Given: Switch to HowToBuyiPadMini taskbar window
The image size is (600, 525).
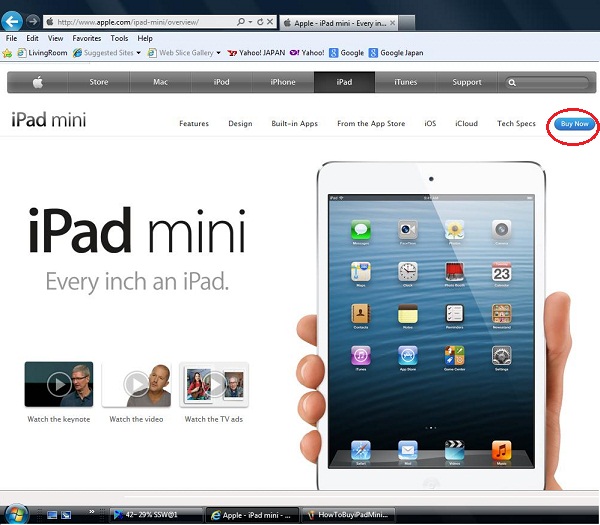Looking at the screenshot, I should coord(349,515).
